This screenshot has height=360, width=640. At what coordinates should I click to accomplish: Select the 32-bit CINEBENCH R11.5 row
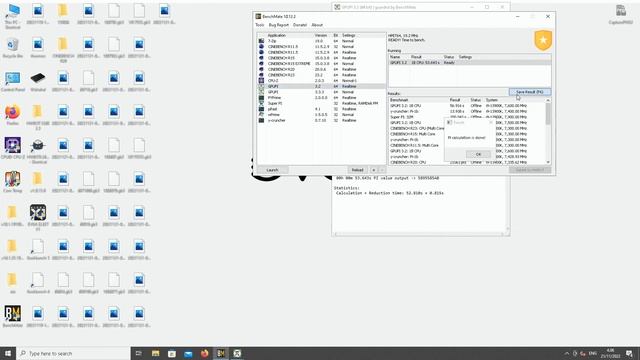click(x=321, y=47)
